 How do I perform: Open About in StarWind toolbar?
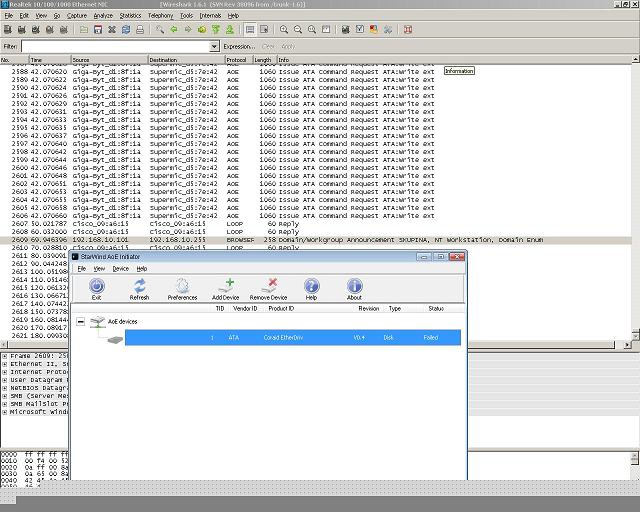coord(354,289)
